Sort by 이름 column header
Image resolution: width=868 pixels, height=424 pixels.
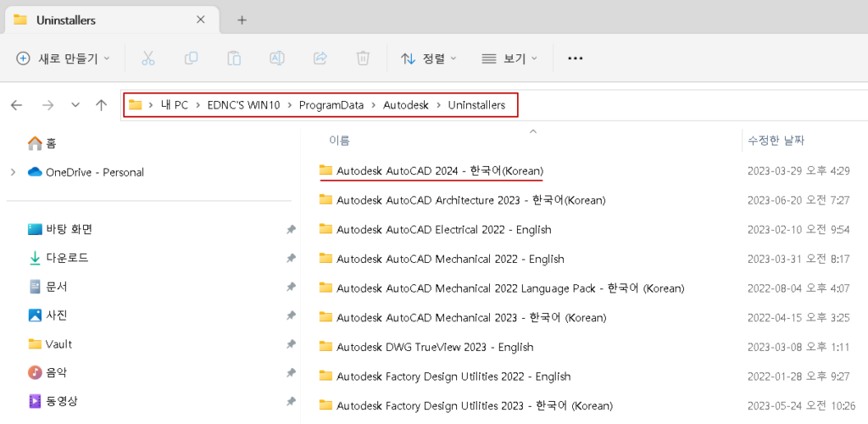[339, 141]
